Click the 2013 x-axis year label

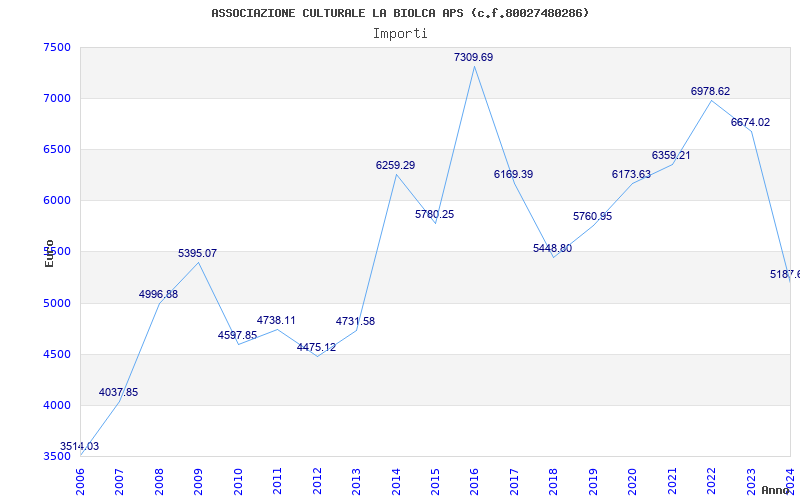(356, 482)
